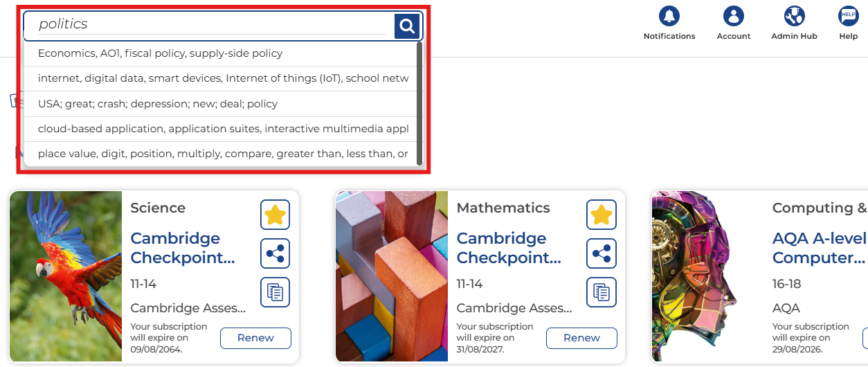Renew the Mathematics subscription
The width and height of the screenshot is (868, 367).
click(581, 338)
